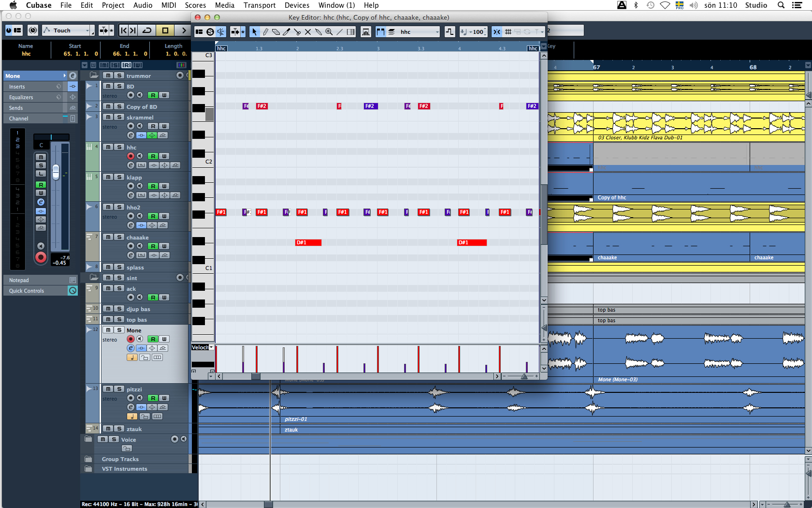The width and height of the screenshot is (812, 508).
Task: Click record enable on Mone track
Action: click(x=130, y=339)
